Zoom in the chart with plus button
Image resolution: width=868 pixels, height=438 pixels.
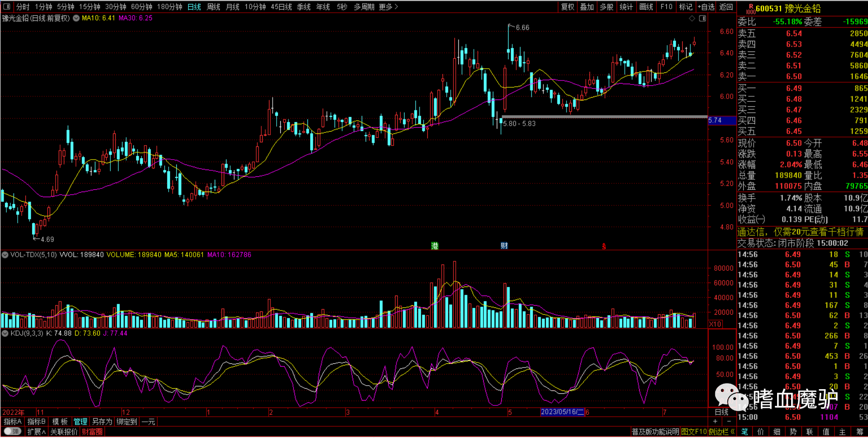coord(715,421)
